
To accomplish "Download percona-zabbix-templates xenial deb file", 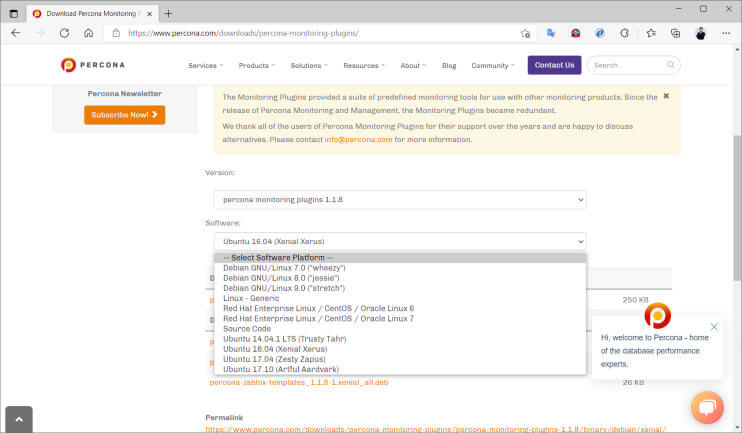I will (x=299, y=382).
